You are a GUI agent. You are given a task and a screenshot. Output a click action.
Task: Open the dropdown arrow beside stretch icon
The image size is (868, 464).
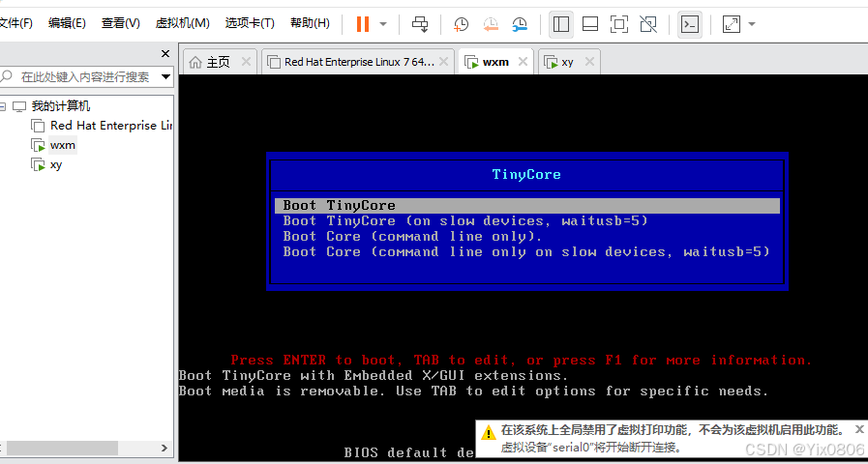click(x=751, y=24)
